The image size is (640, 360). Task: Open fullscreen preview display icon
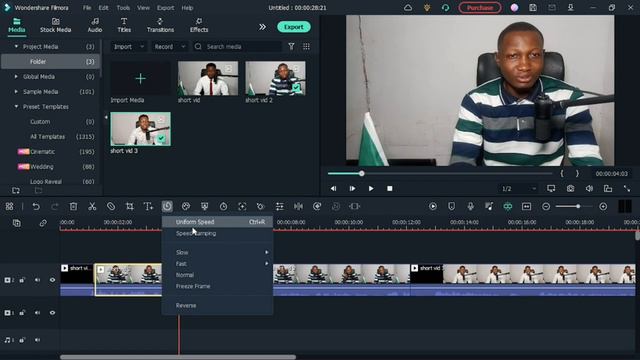click(x=551, y=189)
